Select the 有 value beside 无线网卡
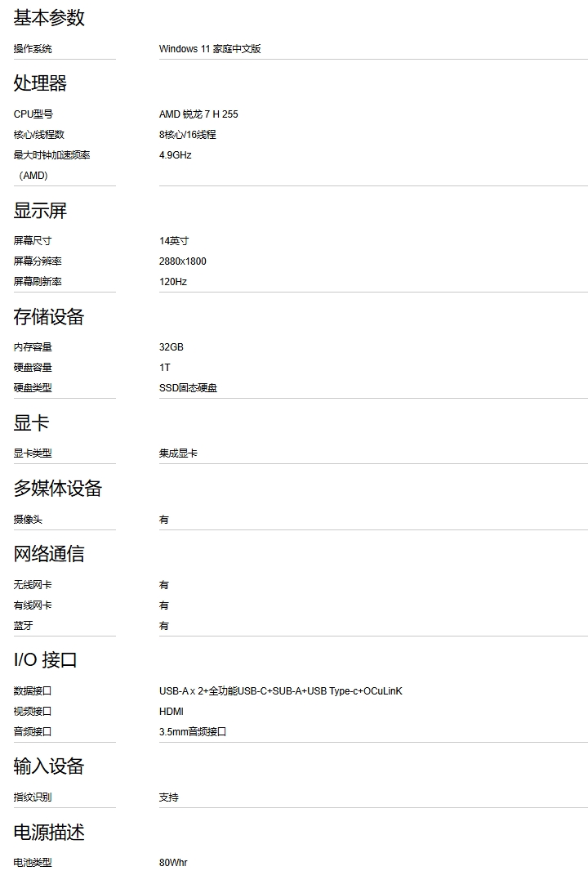Screen dimensions: 588x871 164,585
